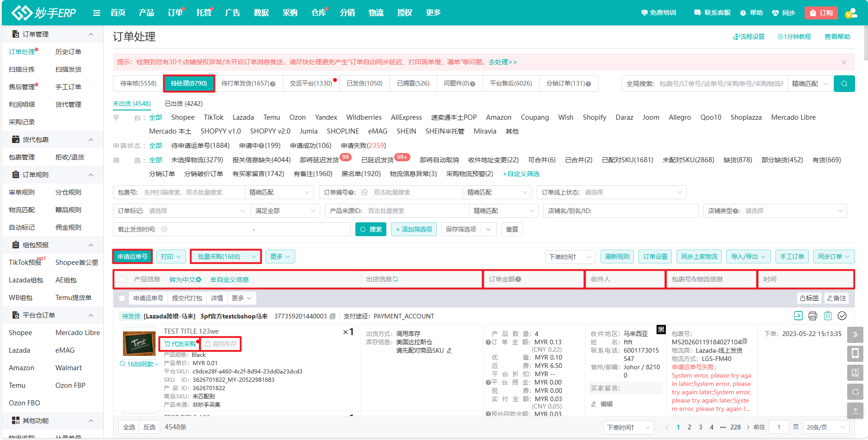Select the Shopee platform filter
The height and width of the screenshot is (440, 868).
pos(183,117)
